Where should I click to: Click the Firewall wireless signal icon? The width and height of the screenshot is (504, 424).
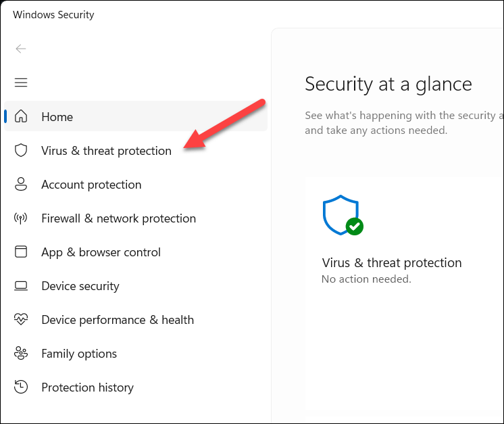tap(21, 218)
